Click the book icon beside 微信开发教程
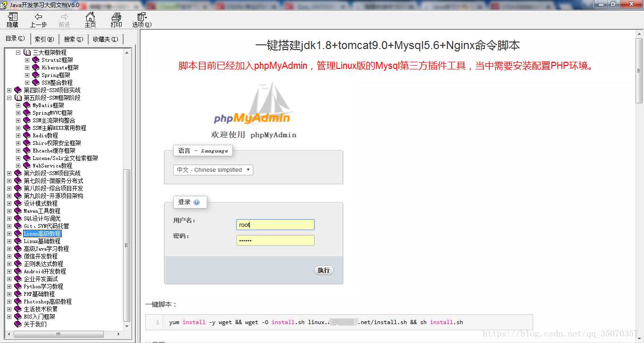The width and height of the screenshot is (644, 343). pos(18,256)
